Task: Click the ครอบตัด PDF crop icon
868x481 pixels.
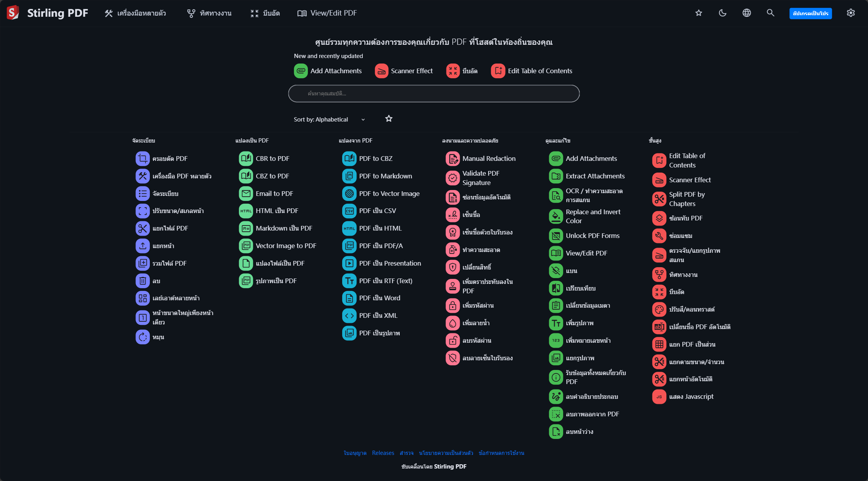Action: click(x=142, y=159)
